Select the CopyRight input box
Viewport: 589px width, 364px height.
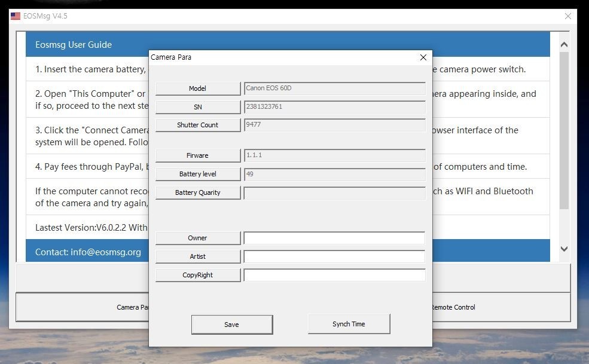click(334, 275)
